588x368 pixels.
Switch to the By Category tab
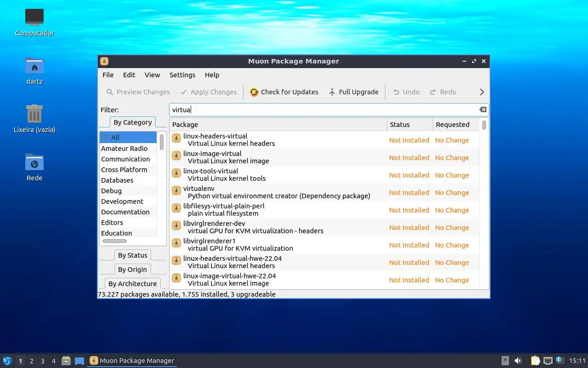pos(132,122)
